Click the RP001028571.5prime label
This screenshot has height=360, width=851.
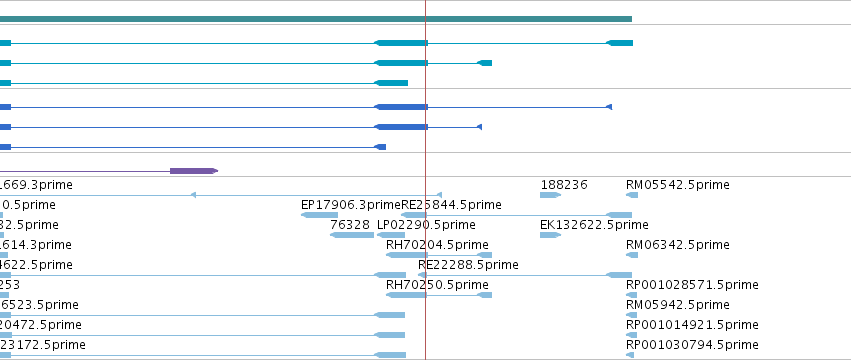click(692, 285)
